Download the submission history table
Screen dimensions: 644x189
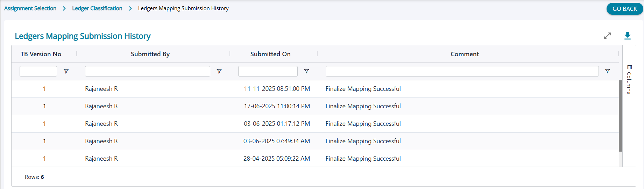point(628,36)
